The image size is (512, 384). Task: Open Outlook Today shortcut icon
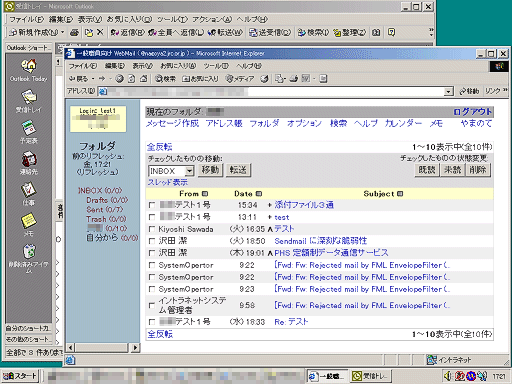(29, 66)
